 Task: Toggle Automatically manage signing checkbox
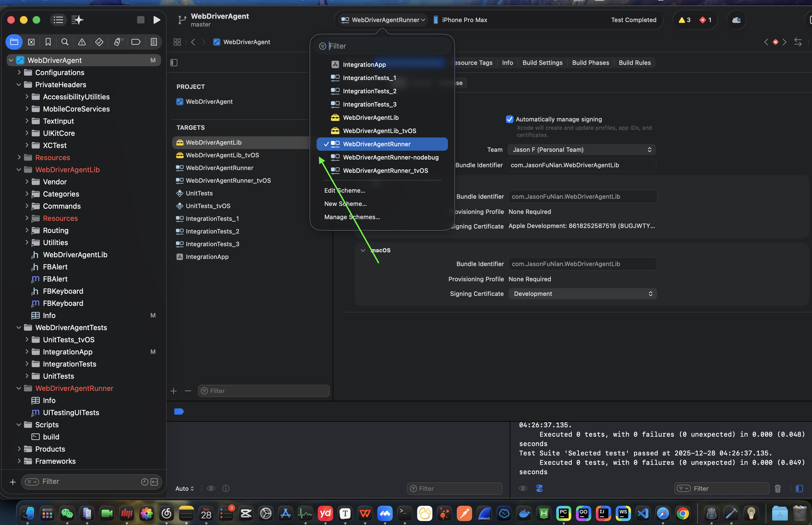[x=509, y=119]
